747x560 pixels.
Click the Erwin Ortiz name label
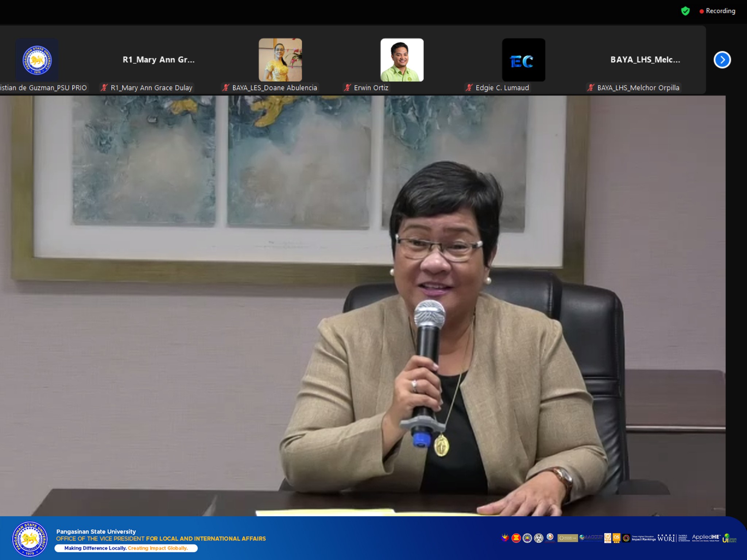pyautogui.click(x=371, y=87)
